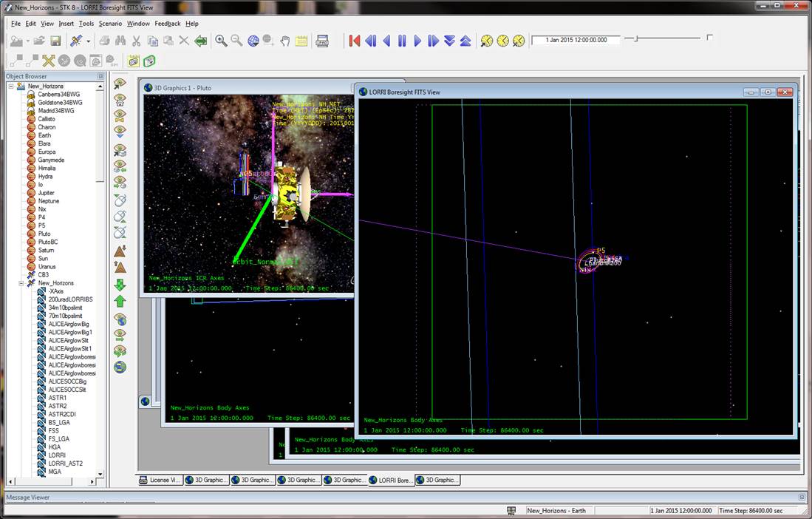Open the Scenario menu
Screen dimensions: 812x519
click(x=110, y=24)
